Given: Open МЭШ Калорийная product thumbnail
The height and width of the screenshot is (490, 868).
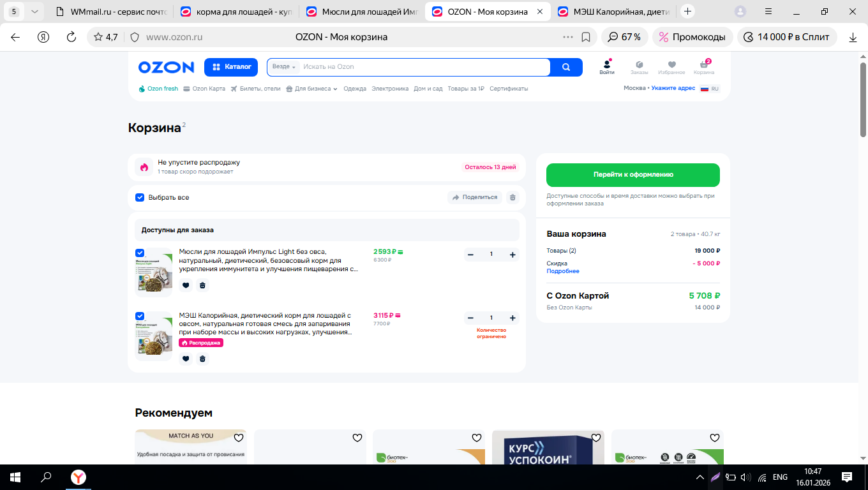Looking at the screenshot, I should coord(154,336).
